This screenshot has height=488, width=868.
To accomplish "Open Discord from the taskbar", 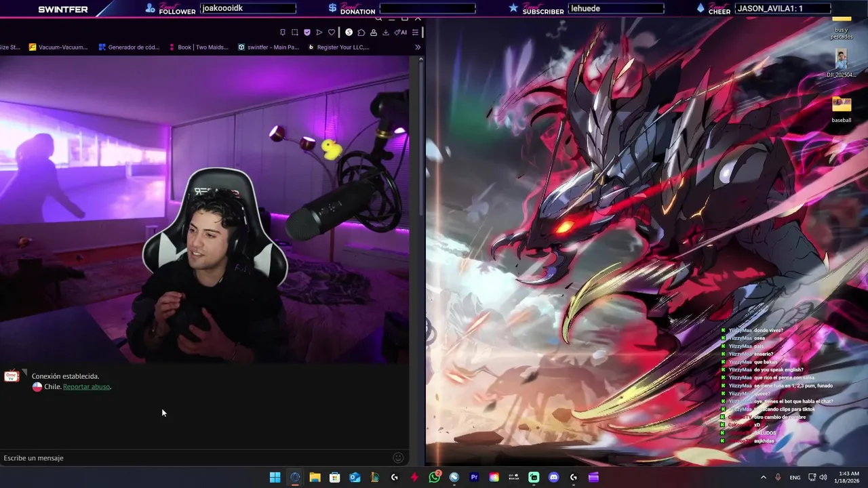I will click(553, 477).
